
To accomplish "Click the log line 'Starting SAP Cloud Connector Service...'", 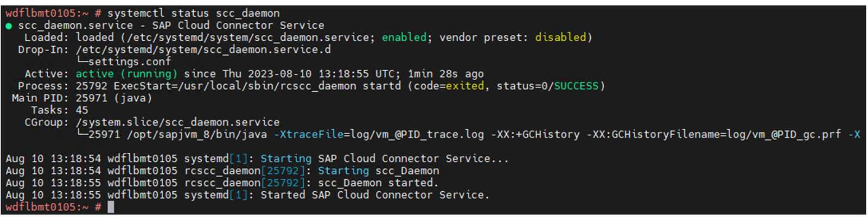I will 385,159.
